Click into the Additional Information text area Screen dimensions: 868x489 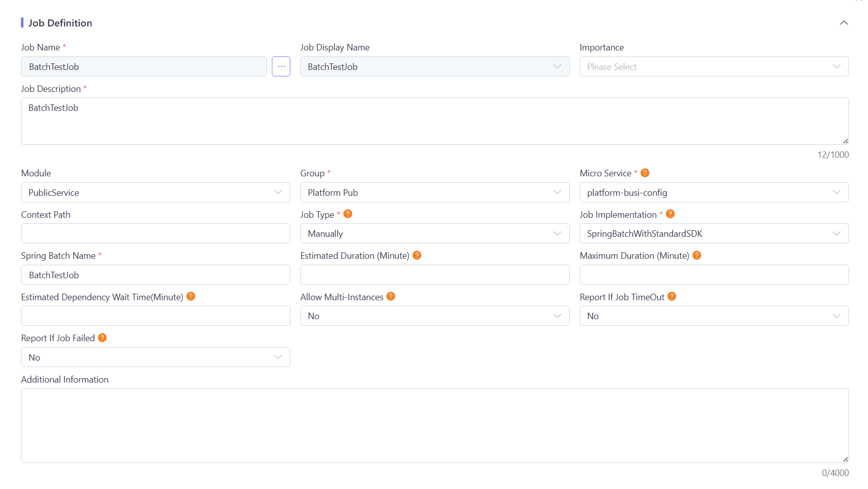pos(434,425)
